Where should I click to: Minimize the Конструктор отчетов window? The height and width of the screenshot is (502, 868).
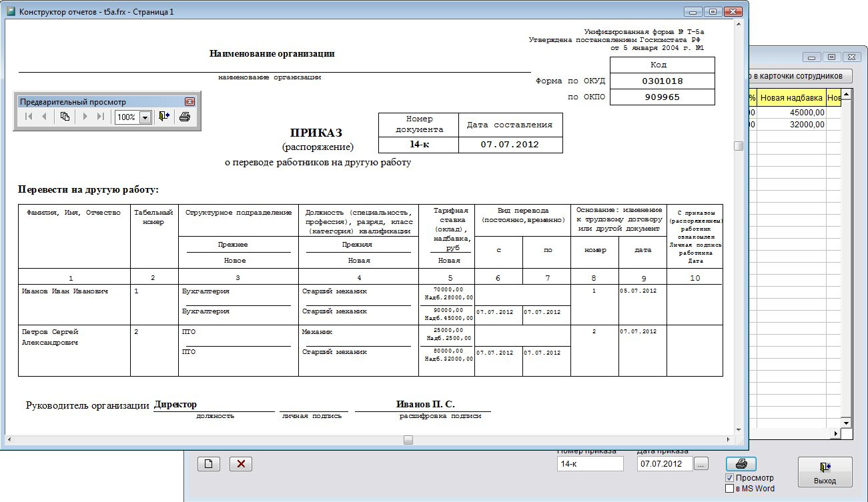pyautogui.click(x=694, y=12)
